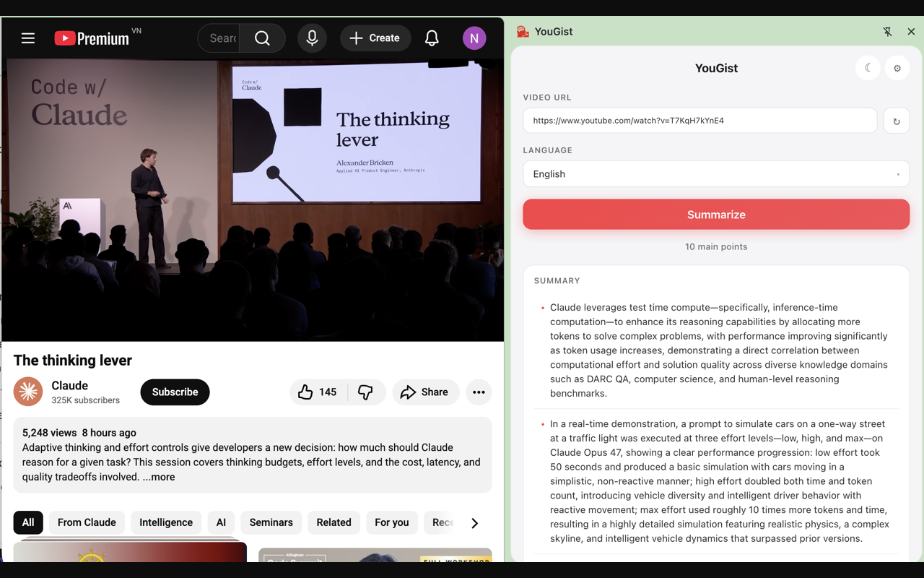Viewport: 924px width, 578px height.
Task: Click the YouTube search input field
Action: click(219, 38)
